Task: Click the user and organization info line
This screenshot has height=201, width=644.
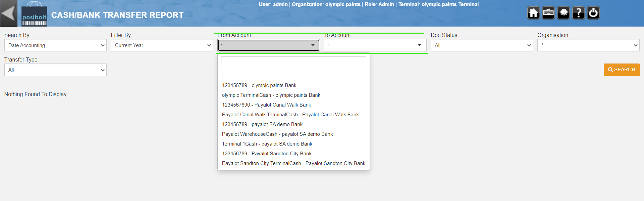Action: click(x=369, y=4)
